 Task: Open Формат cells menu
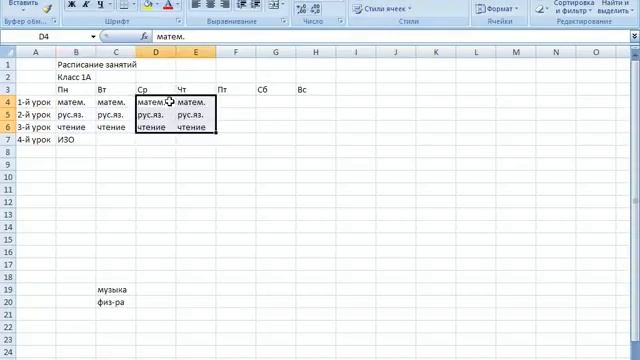coord(497,9)
